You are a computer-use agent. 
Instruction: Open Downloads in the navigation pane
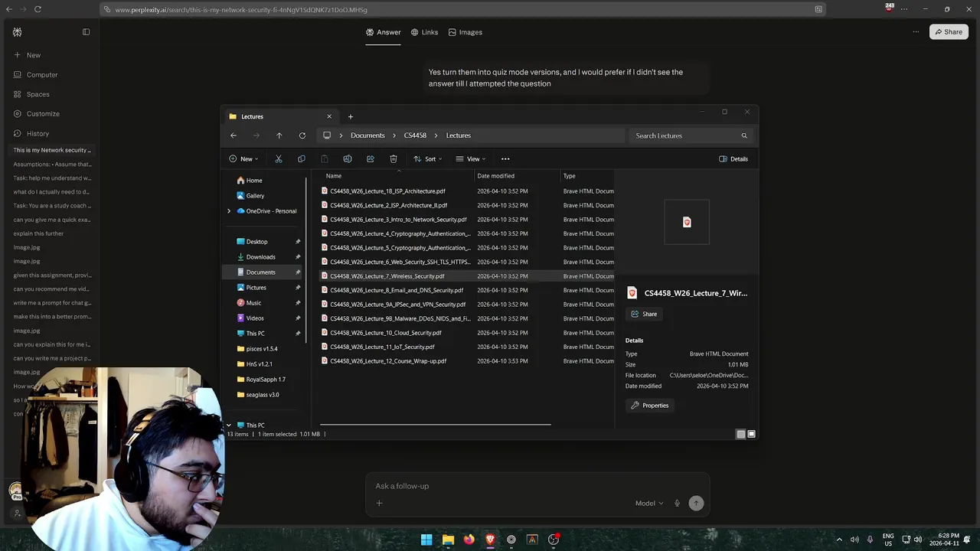click(x=261, y=257)
